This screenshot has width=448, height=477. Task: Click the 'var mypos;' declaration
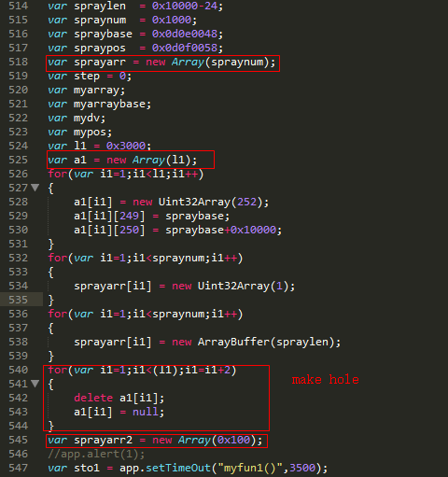tap(79, 132)
